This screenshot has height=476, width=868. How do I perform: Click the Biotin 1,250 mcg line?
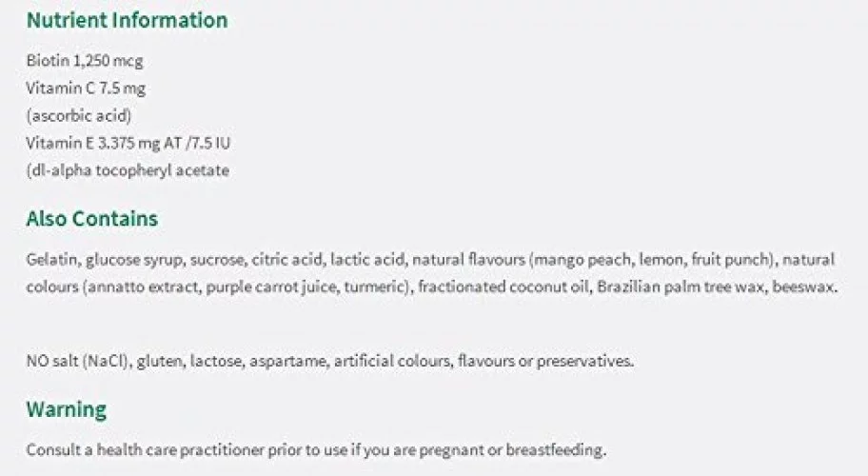[85, 60]
